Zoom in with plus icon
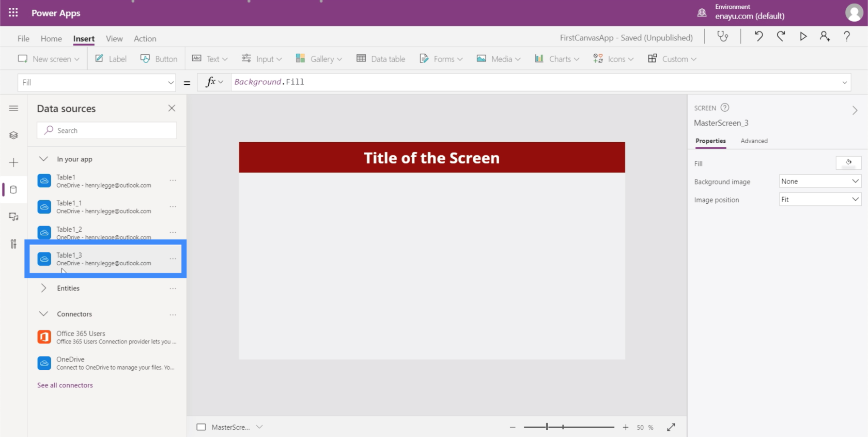 click(626, 427)
